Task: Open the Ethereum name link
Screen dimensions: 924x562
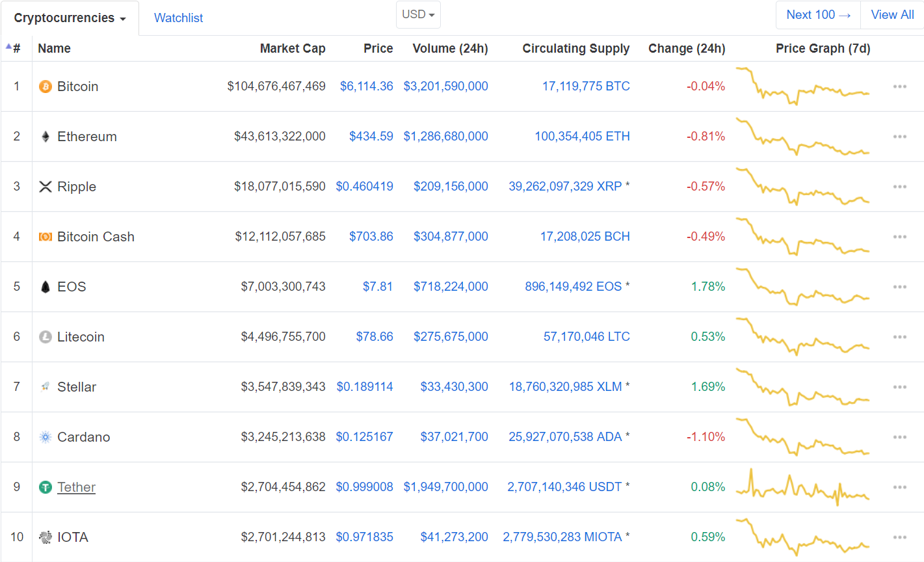Action: click(87, 137)
